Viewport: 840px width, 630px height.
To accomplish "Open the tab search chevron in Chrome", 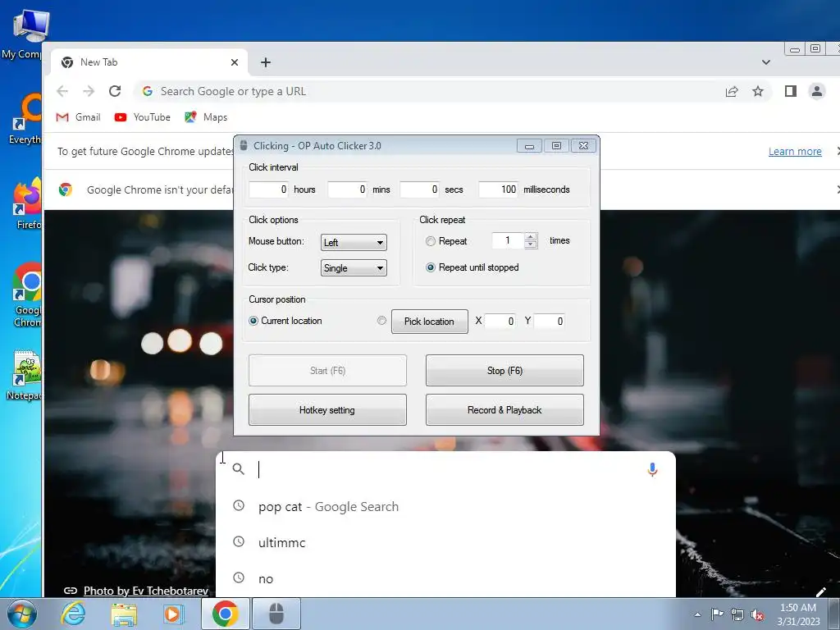I will 766,62.
